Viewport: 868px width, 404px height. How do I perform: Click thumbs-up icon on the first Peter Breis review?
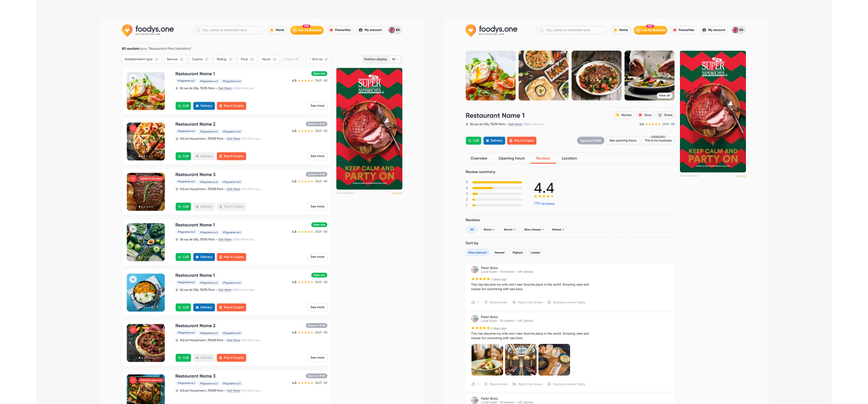click(473, 302)
